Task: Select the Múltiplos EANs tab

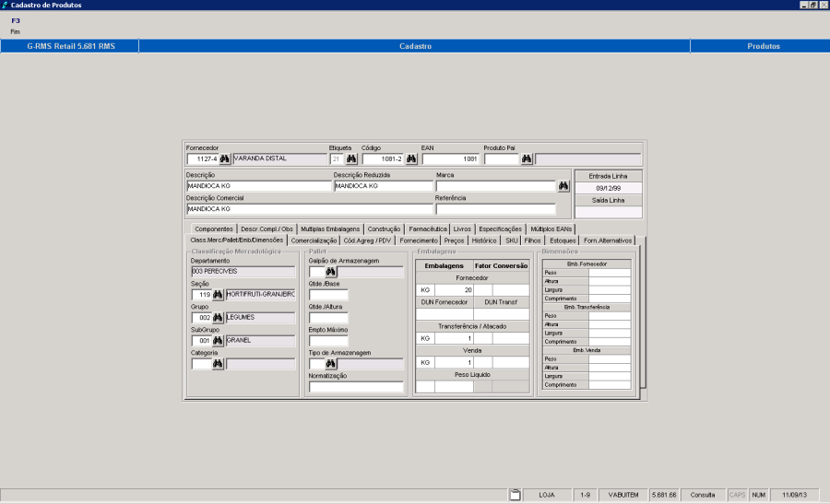Action: 551,229
